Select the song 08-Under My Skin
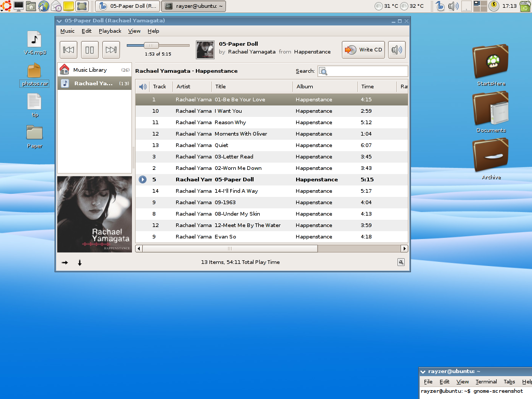The width and height of the screenshot is (532, 399). tap(271, 214)
